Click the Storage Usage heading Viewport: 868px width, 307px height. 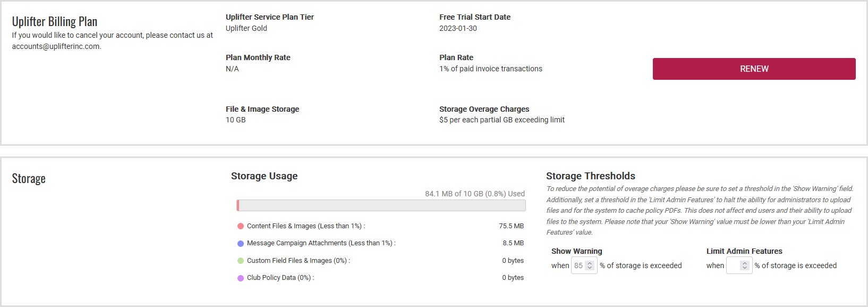coord(265,176)
